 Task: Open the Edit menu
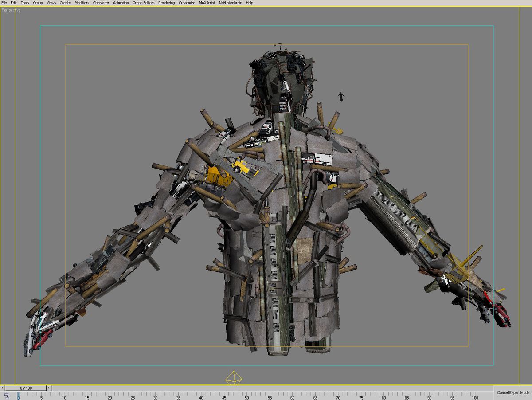pyautogui.click(x=13, y=2)
